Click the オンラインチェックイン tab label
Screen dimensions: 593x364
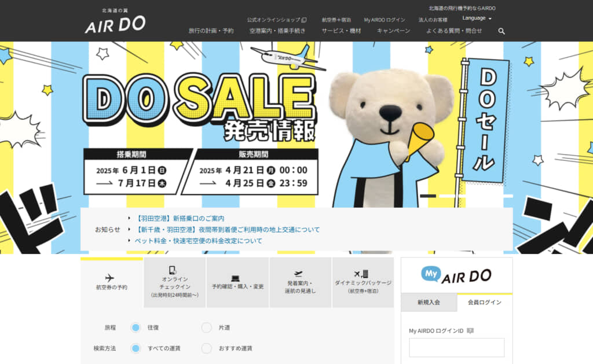(175, 283)
